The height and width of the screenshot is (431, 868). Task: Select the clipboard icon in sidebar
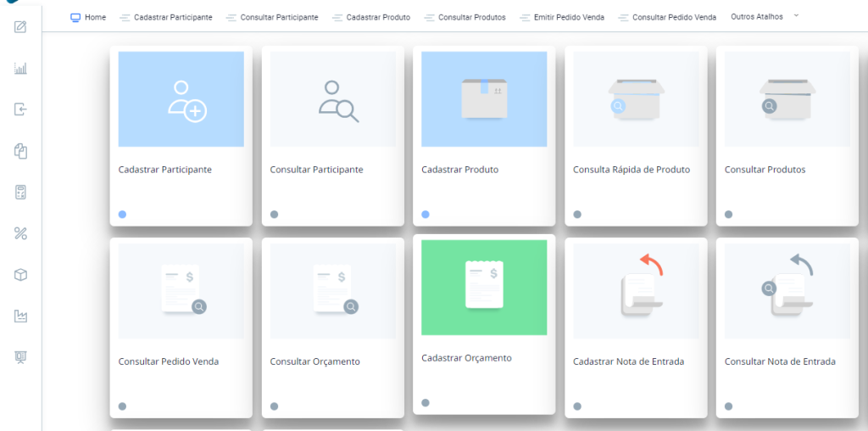21,151
